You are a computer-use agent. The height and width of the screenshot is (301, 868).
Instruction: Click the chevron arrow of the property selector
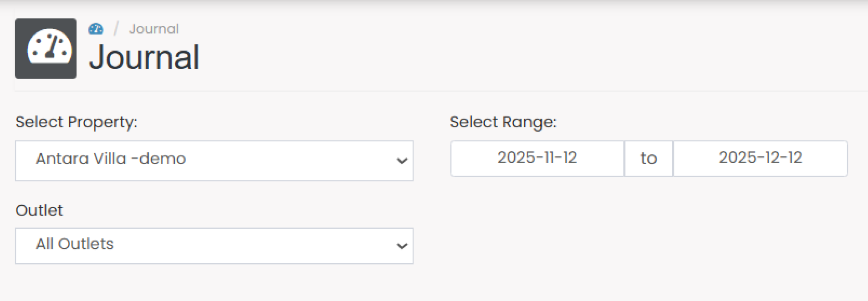(x=402, y=161)
